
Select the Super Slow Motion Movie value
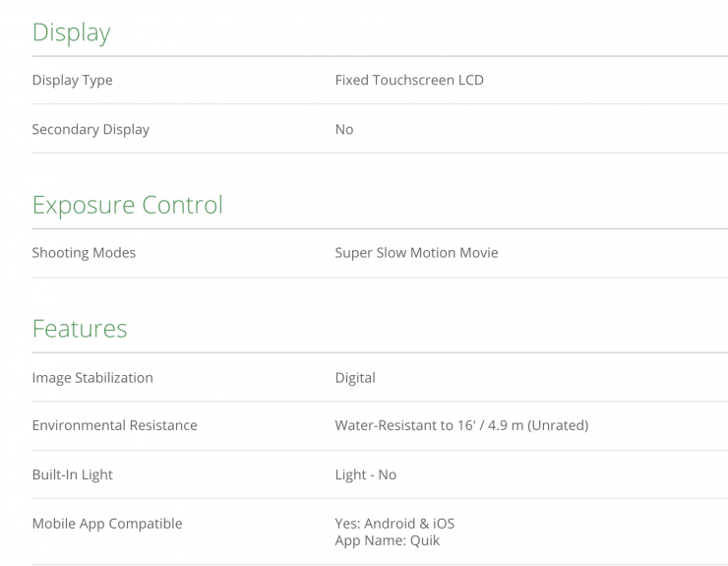pos(416,253)
